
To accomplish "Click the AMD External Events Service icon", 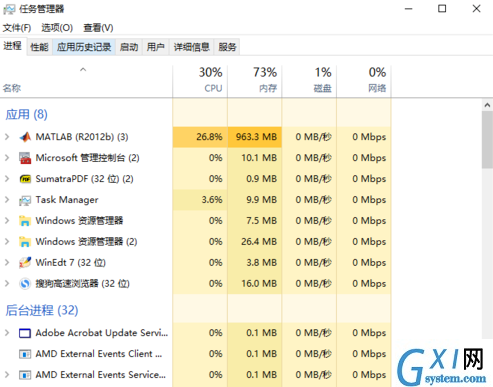I will pyautogui.click(x=25, y=375).
